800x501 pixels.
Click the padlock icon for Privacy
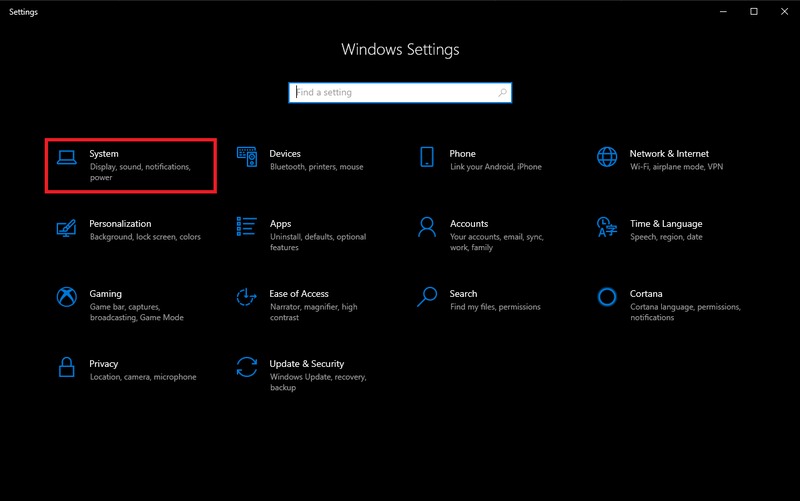click(x=67, y=366)
